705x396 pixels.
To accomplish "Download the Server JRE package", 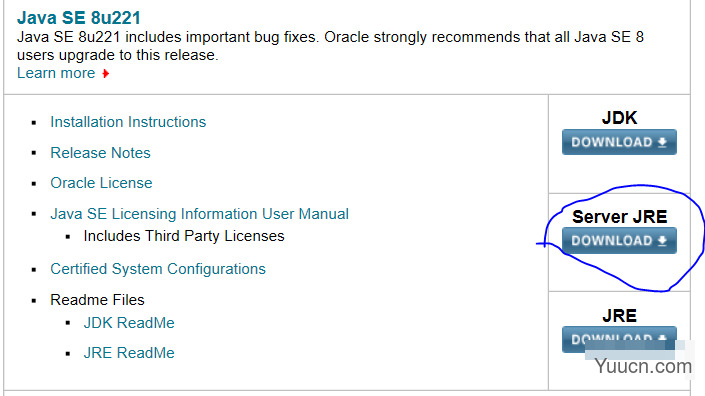I will tap(619, 240).
